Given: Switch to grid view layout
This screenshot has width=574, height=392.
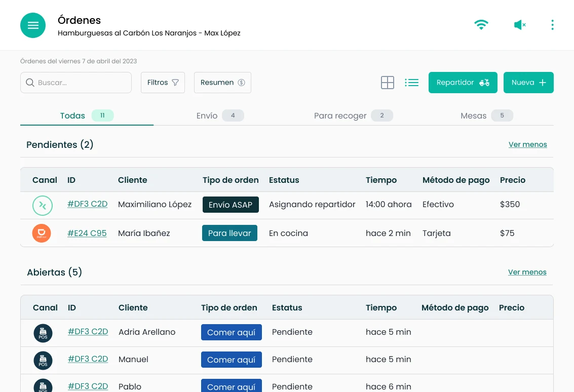Looking at the screenshot, I should [x=387, y=83].
